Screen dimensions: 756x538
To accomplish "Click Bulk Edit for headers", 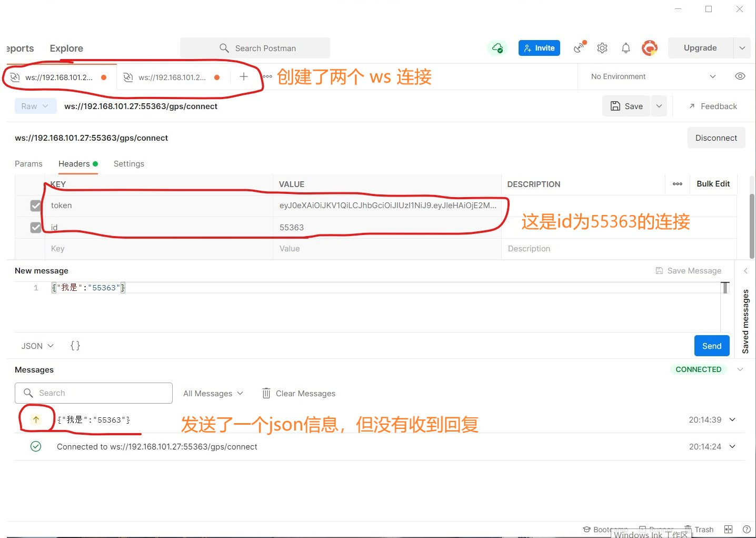I will [x=713, y=184].
